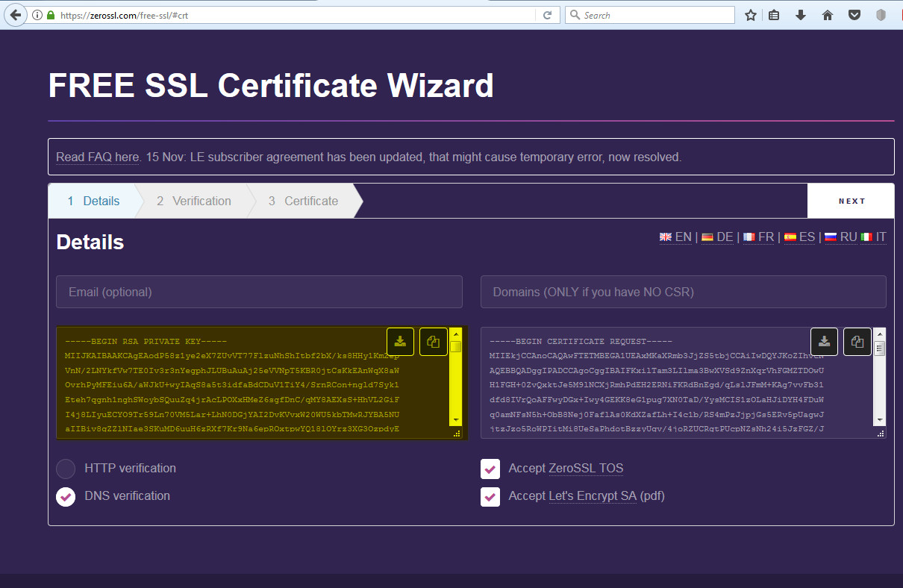Click the magnifier icon in search box
This screenshot has height=588, width=903.
point(575,15)
